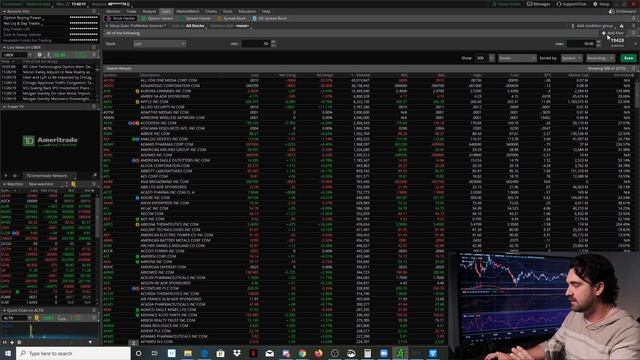Open the Stocks type dropdown
The height and width of the screenshot is (360, 640).
pos(517,58)
